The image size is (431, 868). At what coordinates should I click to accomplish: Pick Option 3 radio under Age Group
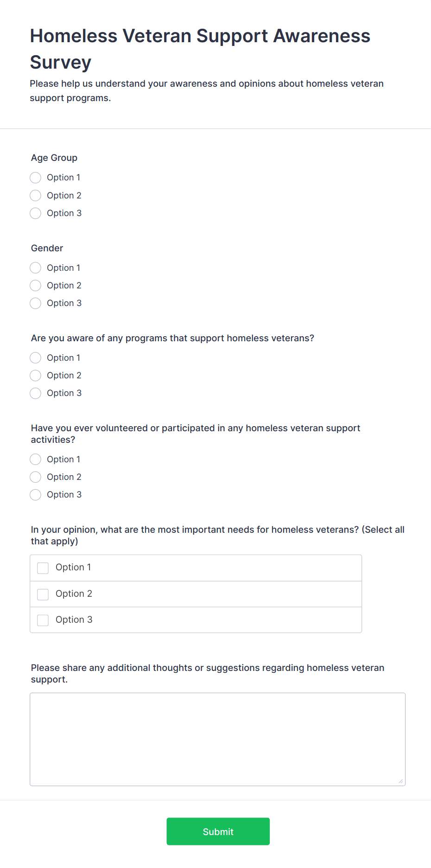coord(35,213)
